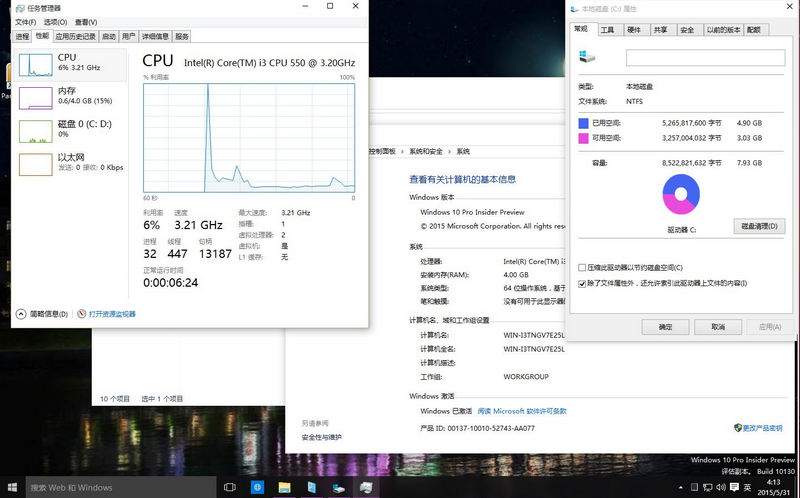Click the CPU utilization graph
The image size is (800, 498).
249,138
